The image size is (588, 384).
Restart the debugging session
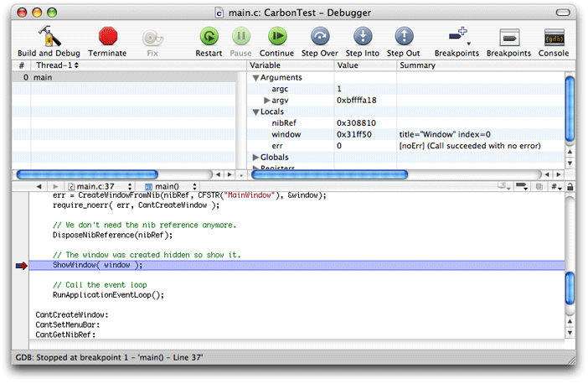click(209, 36)
